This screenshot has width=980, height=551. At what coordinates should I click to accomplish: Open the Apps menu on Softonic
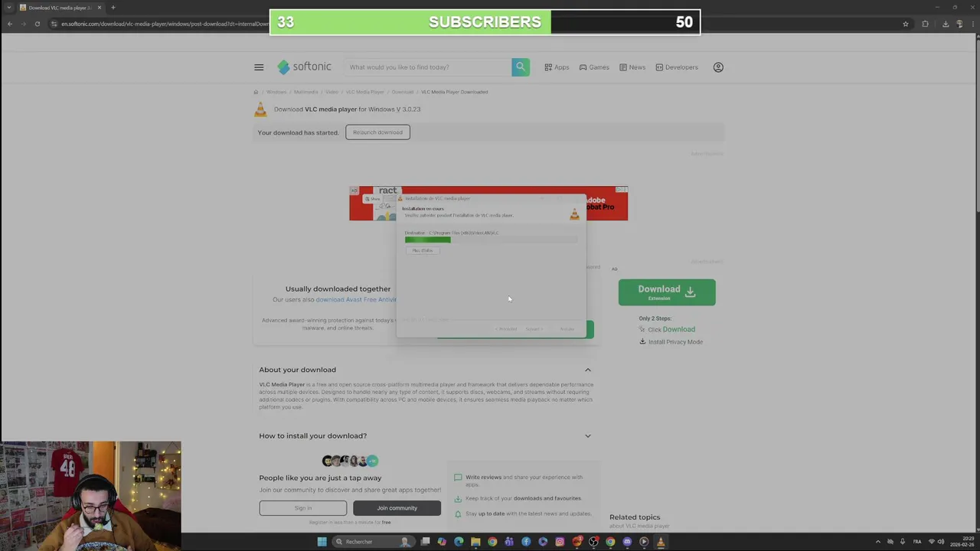click(x=557, y=67)
